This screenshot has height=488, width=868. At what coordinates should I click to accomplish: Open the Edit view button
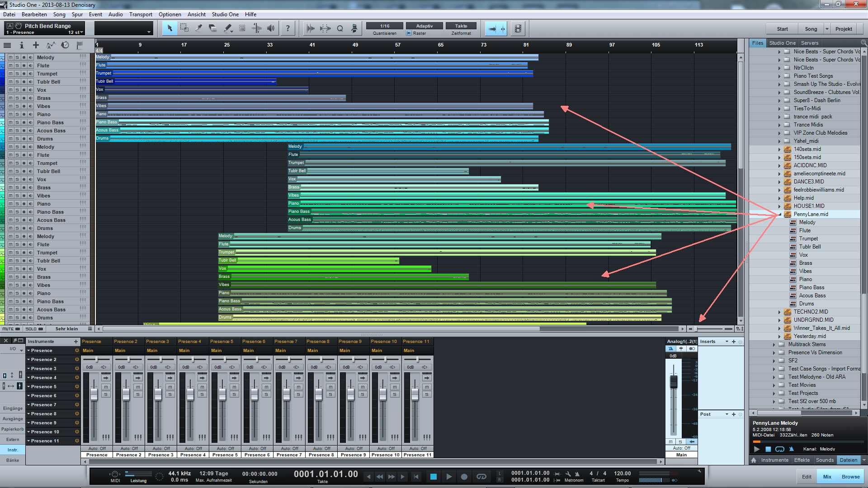point(807,477)
